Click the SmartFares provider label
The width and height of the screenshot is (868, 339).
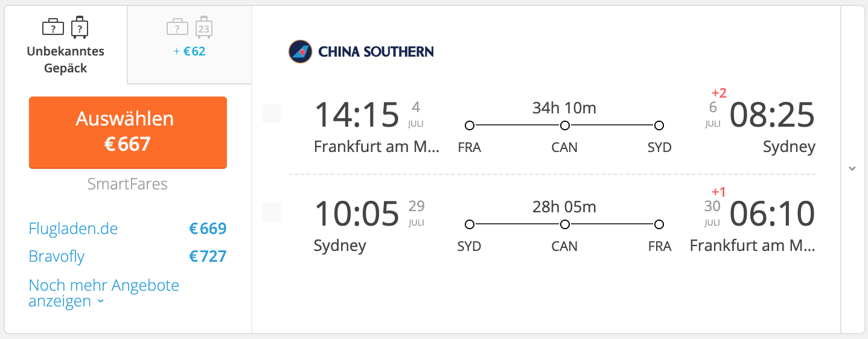click(x=127, y=184)
